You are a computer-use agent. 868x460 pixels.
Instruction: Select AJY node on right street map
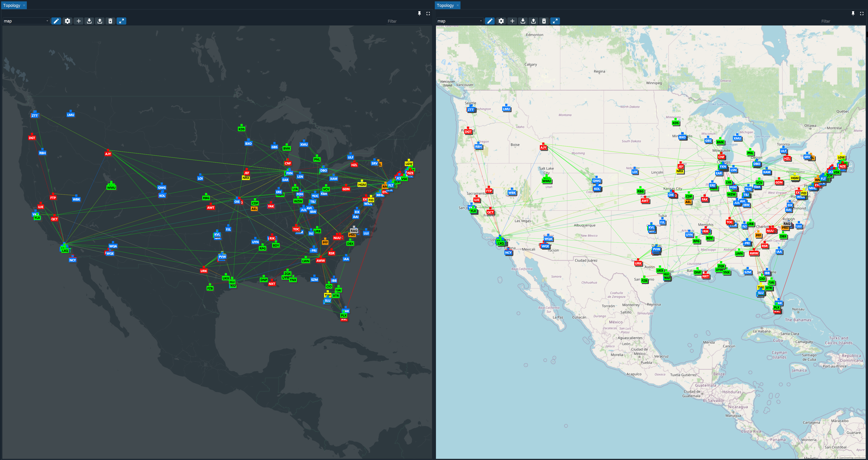[543, 147]
